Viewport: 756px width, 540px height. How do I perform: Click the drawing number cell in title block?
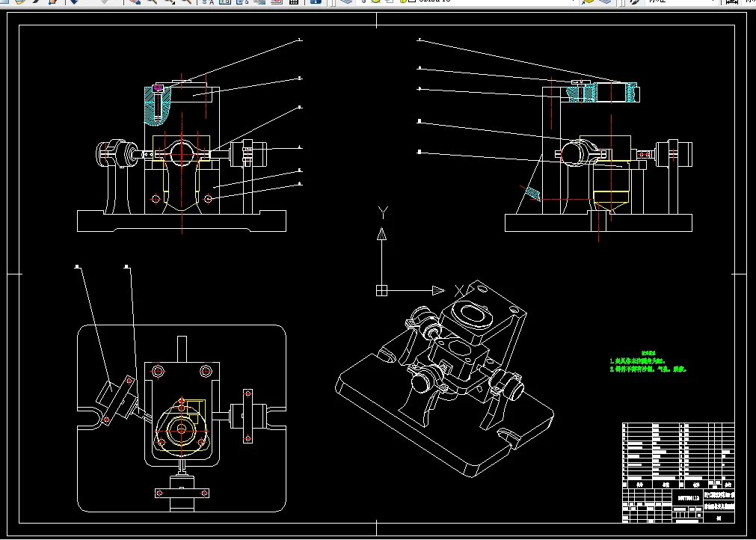click(x=688, y=497)
